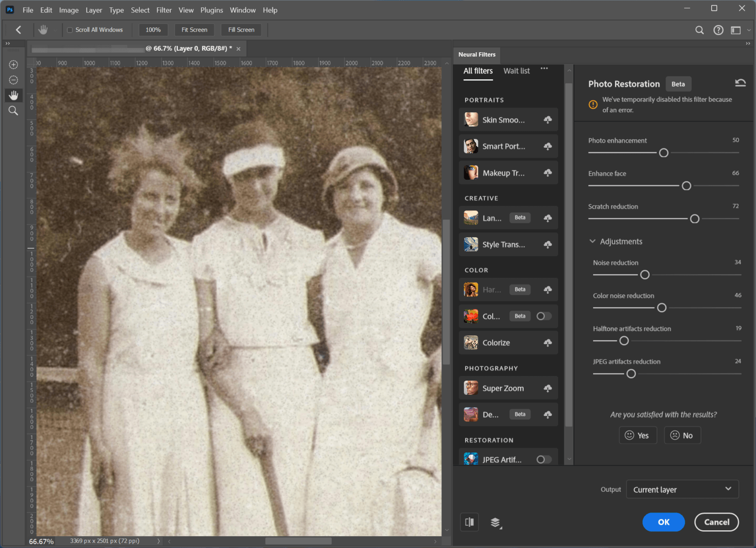Image resolution: width=756 pixels, height=548 pixels.
Task: Toggle the Color filter switch on
Action: coord(543,316)
